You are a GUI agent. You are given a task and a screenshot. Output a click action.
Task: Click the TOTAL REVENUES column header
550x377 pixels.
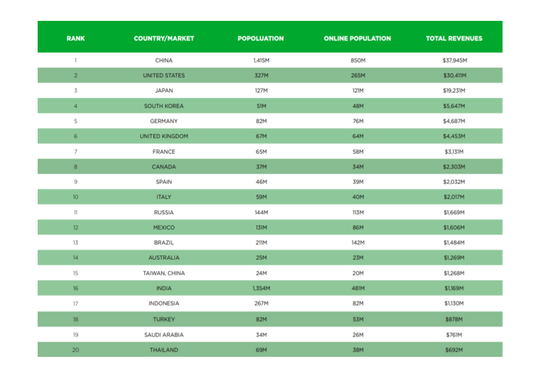tap(454, 38)
